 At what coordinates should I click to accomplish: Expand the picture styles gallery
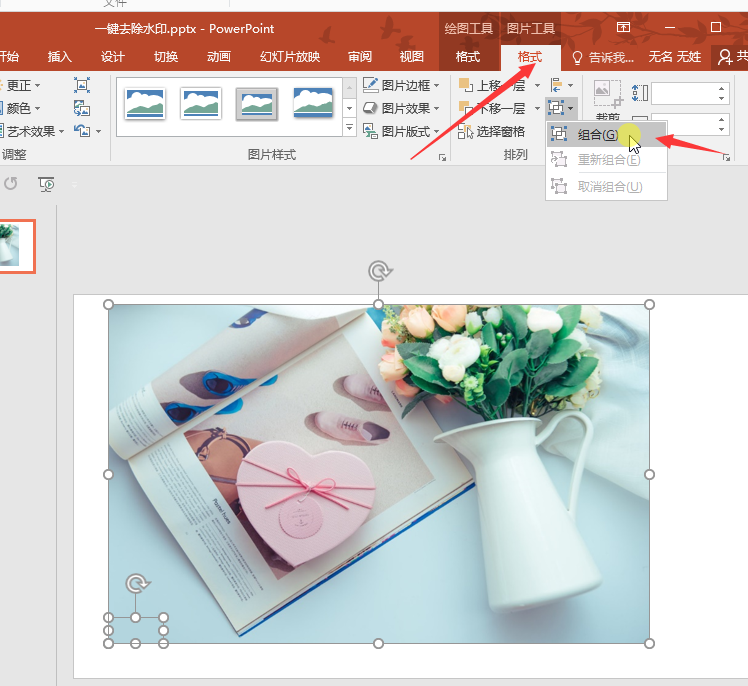tap(350, 127)
